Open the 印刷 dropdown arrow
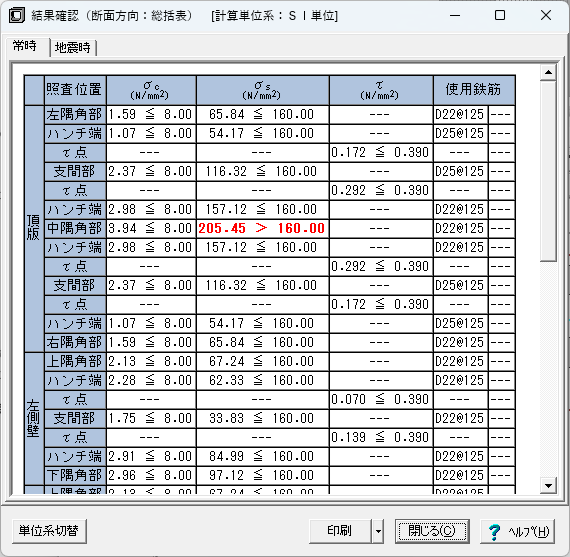 (378, 531)
